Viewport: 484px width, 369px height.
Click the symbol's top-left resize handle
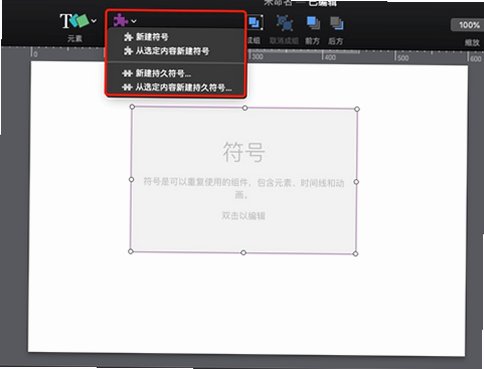pos(132,107)
